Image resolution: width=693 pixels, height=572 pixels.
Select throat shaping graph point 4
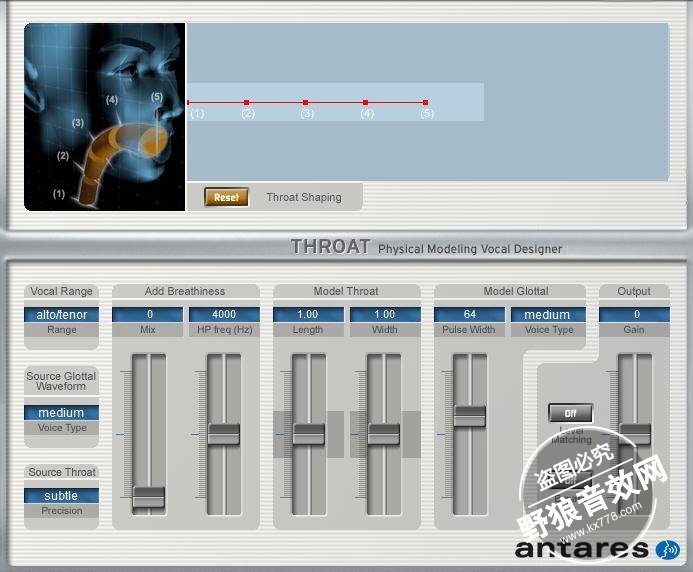[366, 103]
